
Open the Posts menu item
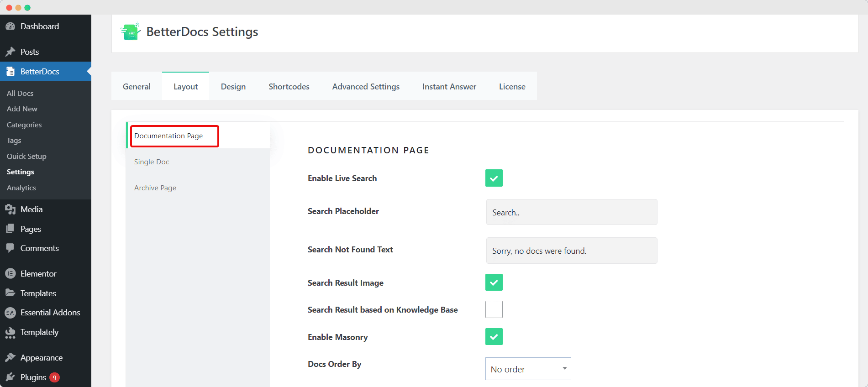[x=46, y=52]
